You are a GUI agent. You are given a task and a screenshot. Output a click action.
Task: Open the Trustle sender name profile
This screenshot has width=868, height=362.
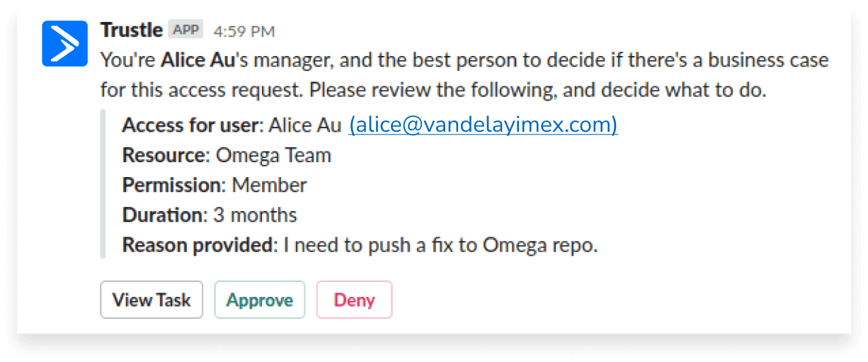[131, 30]
